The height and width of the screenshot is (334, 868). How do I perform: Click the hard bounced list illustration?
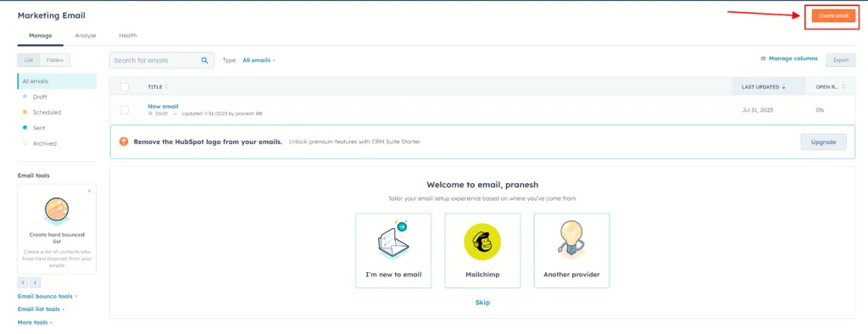click(57, 210)
